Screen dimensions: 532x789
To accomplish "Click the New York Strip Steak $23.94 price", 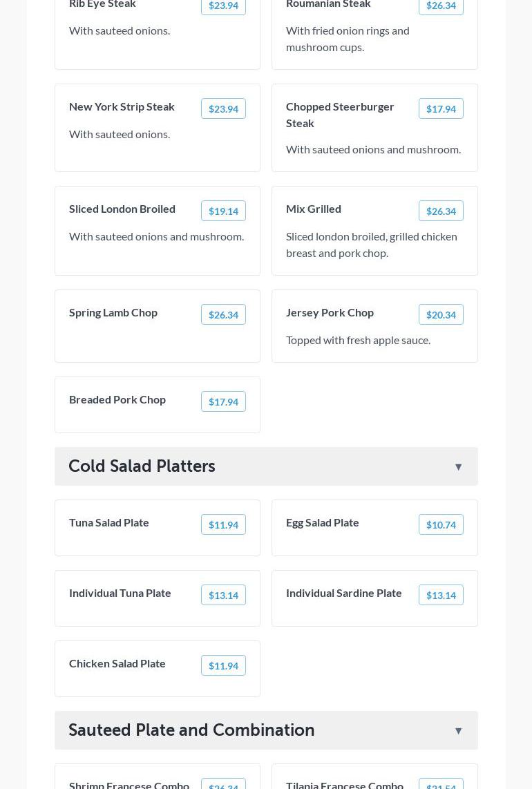I will (x=223, y=109).
